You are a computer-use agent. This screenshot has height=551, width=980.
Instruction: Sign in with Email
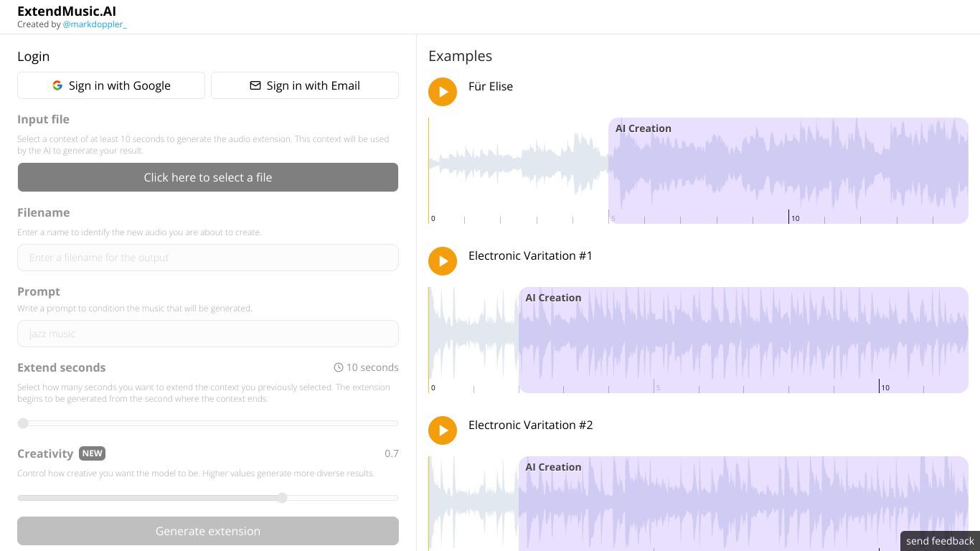305,85
